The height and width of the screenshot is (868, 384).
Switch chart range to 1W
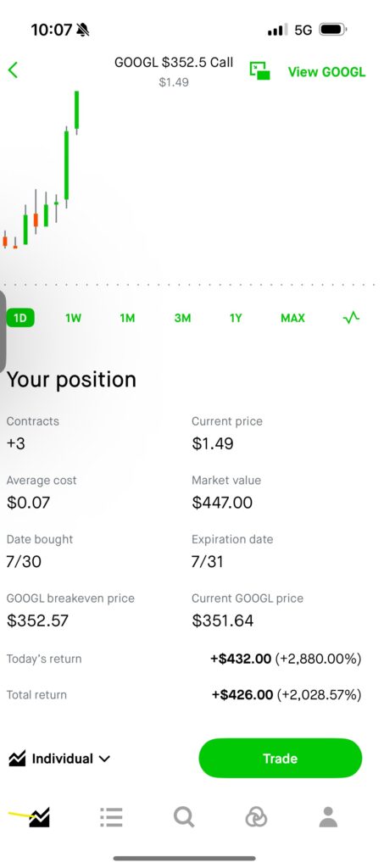click(73, 318)
